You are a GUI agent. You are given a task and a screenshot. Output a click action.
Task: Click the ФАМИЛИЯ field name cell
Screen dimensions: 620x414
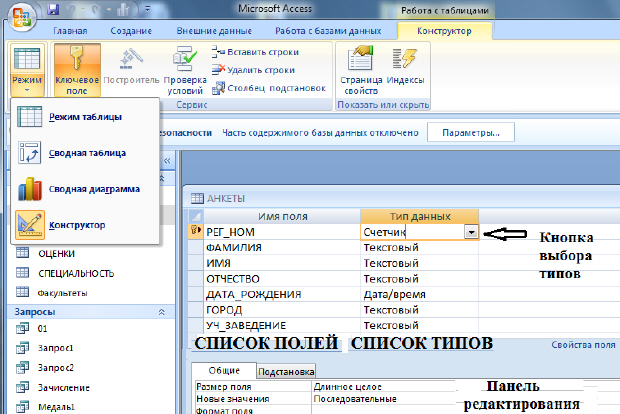click(233, 247)
